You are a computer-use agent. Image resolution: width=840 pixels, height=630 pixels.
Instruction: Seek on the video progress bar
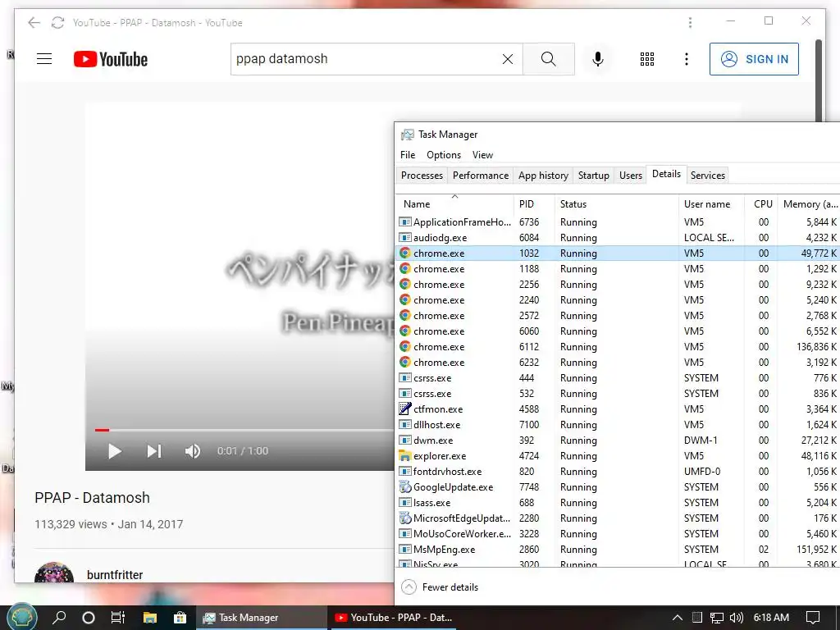point(244,430)
